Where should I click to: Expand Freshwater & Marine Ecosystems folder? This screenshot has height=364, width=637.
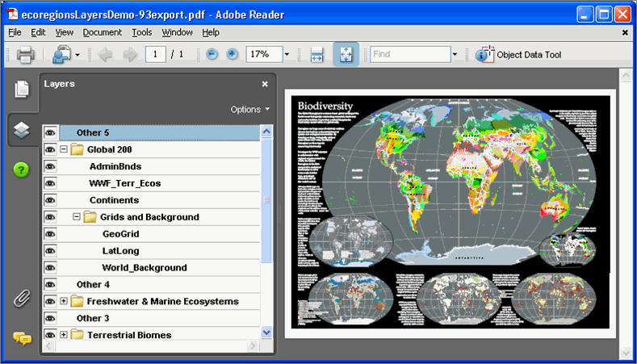tap(64, 302)
